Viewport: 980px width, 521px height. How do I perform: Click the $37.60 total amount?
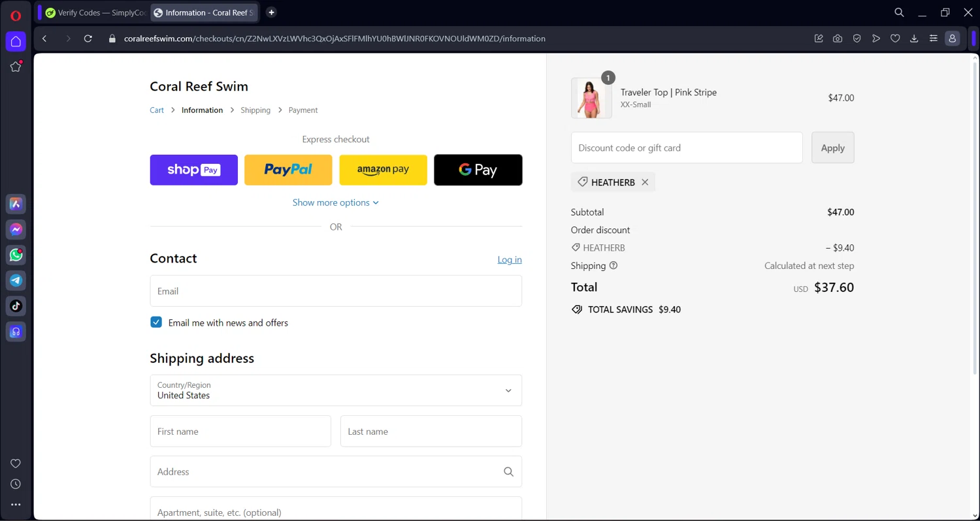point(834,287)
